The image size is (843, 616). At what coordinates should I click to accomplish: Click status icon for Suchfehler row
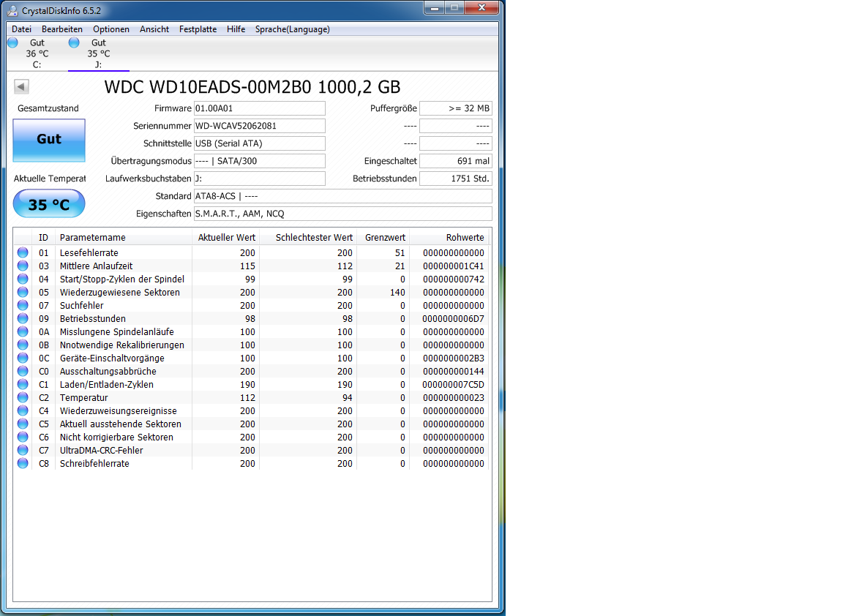pyautogui.click(x=23, y=305)
